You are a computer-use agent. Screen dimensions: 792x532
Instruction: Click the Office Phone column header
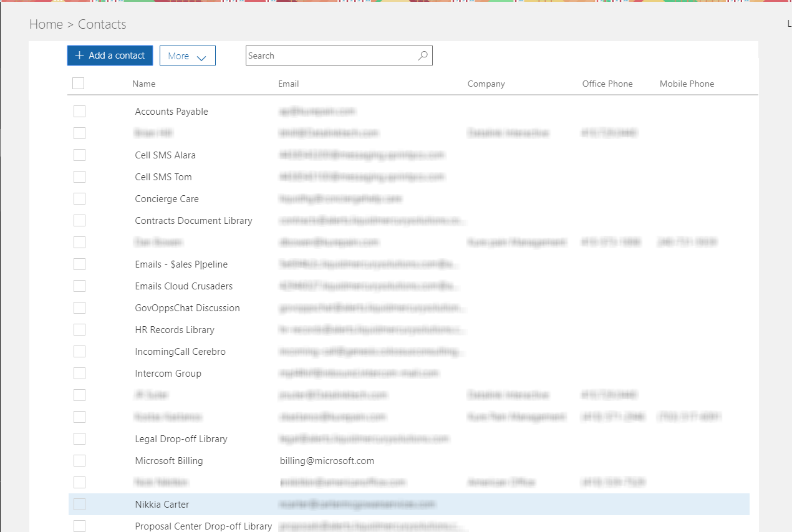(607, 84)
